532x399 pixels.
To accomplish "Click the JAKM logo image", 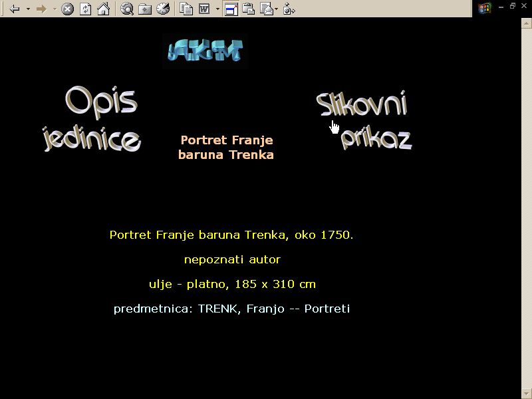I will click(x=205, y=51).
